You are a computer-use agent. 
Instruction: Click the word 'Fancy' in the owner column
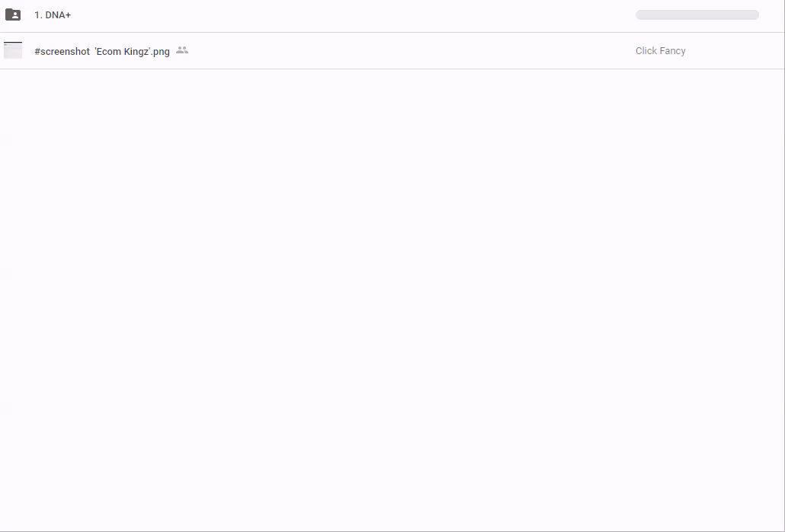672,51
